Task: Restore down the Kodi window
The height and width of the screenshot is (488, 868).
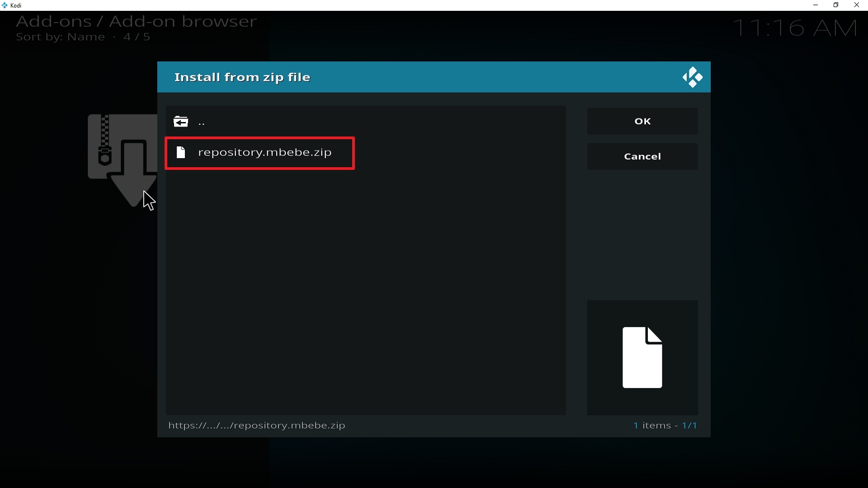Action: coord(836,5)
